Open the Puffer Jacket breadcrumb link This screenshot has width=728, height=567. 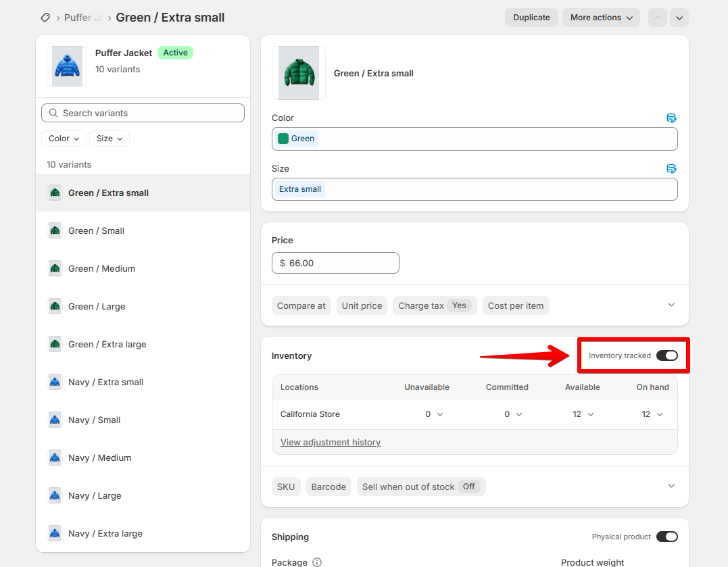tap(83, 18)
